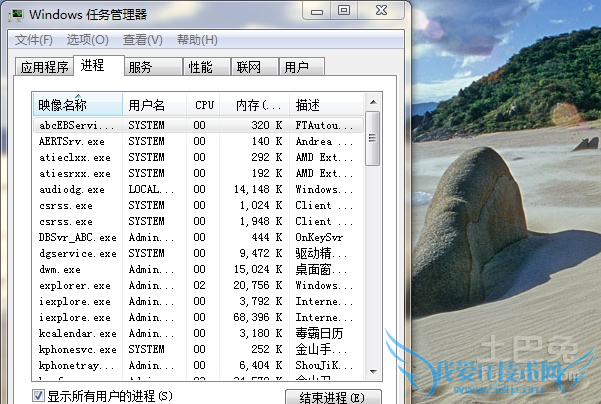Screen dimensions: 601x404
Task: Open the 选项(O) menu
Action: pyautogui.click(x=87, y=39)
